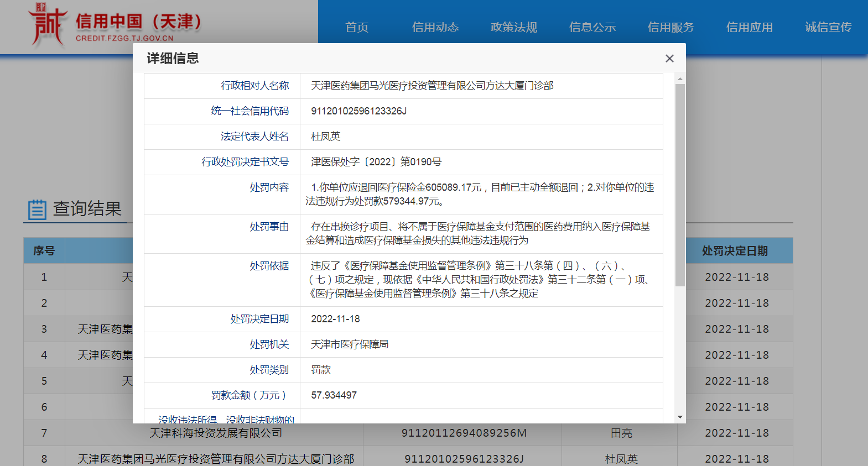Click the 行政处罚决定书文号 label
Image resolution: width=868 pixels, height=466 pixels.
coord(245,162)
